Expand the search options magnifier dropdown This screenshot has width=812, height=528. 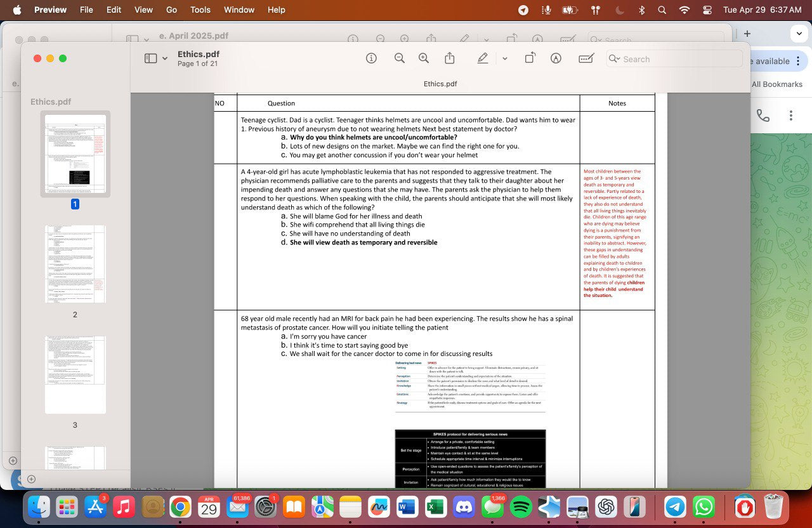point(614,59)
